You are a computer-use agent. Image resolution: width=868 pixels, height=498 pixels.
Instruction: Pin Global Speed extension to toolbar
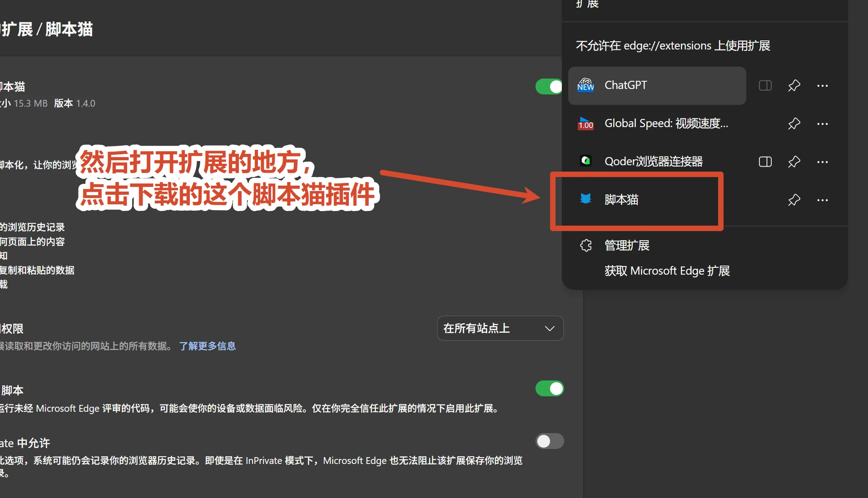tap(794, 123)
